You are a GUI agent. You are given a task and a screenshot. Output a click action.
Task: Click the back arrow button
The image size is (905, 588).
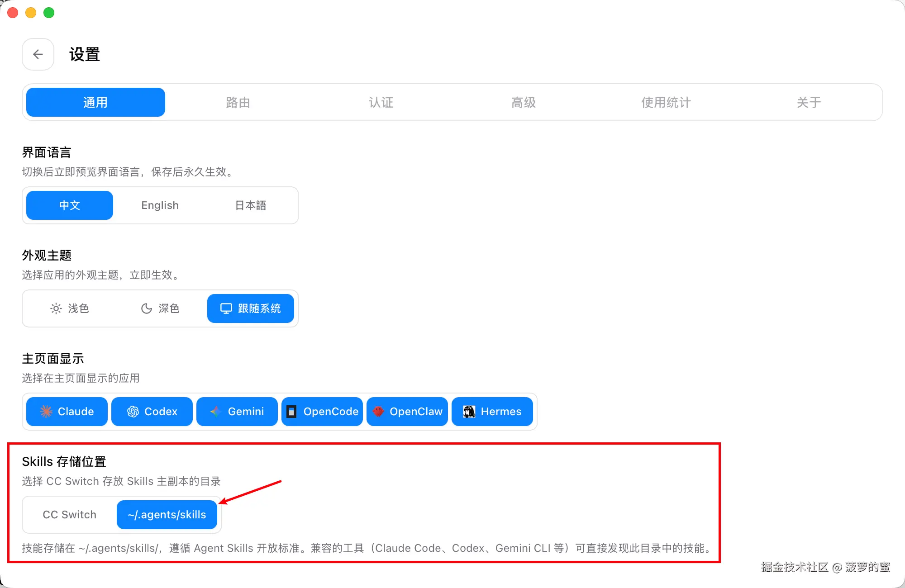coord(38,54)
